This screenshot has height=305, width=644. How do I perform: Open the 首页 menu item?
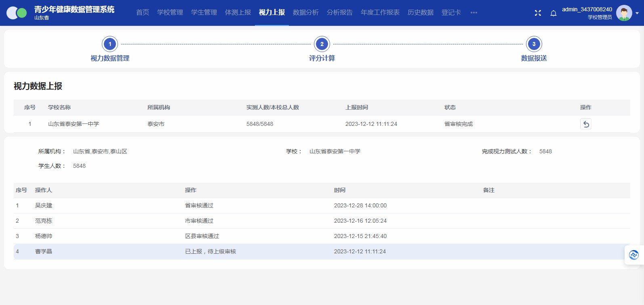(143, 13)
